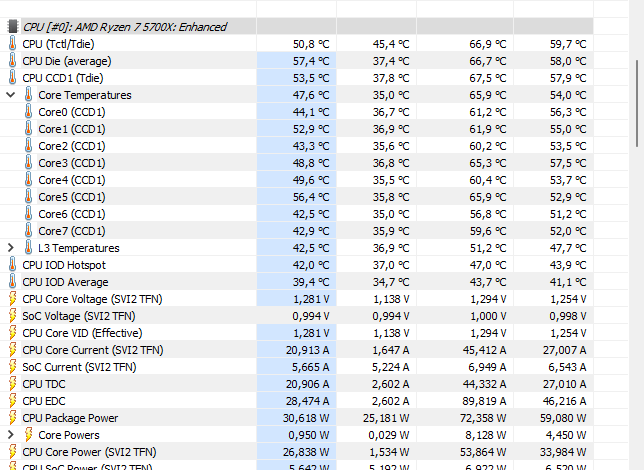This screenshot has width=644, height=470.
Task: Click thermometer icon beside Core3 (CCD1)
Action: pos(28,163)
